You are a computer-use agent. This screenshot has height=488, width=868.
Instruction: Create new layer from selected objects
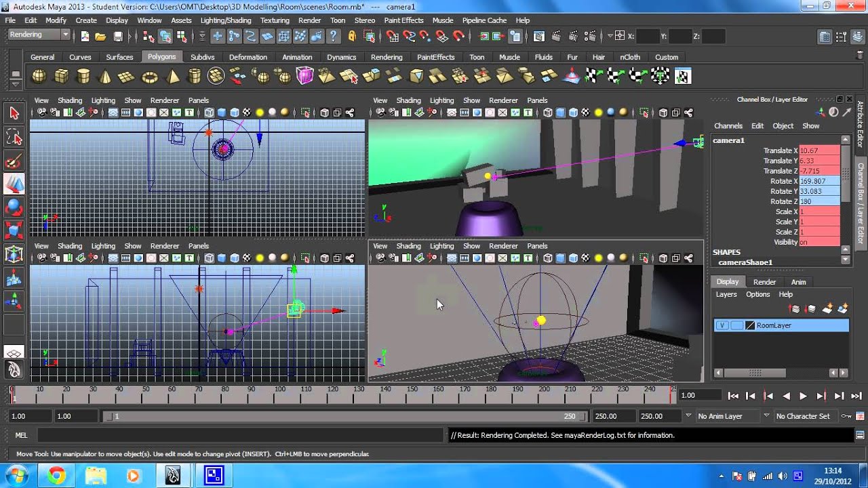843,308
